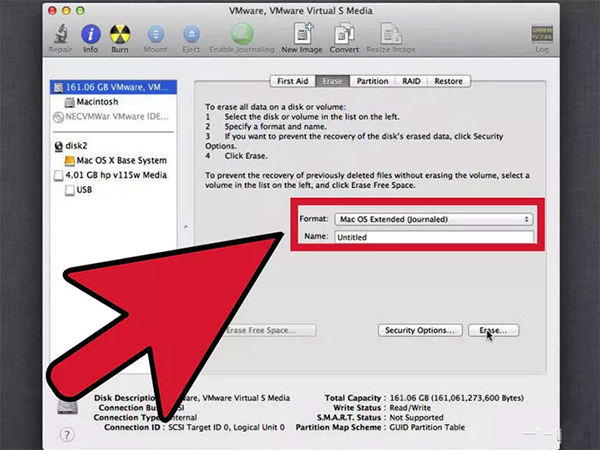The height and width of the screenshot is (450, 600).
Task: Open the Format dropdown menu
Action: coord(434,219)
